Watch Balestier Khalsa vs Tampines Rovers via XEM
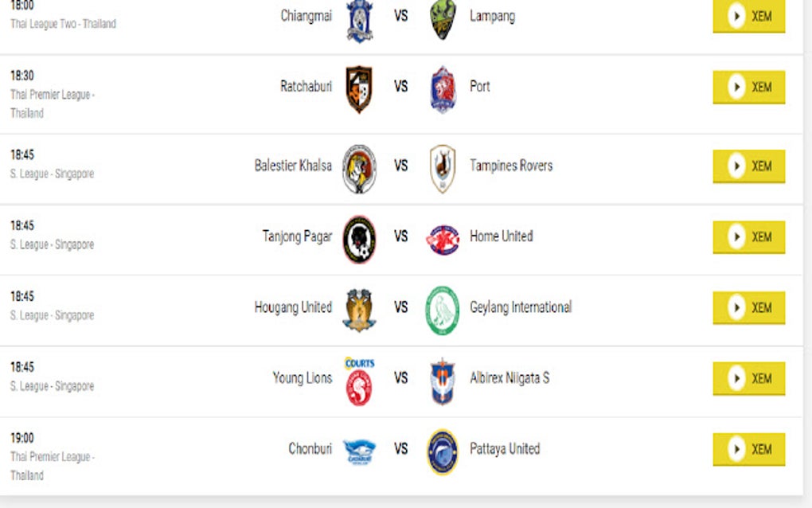 pos(748,166)
